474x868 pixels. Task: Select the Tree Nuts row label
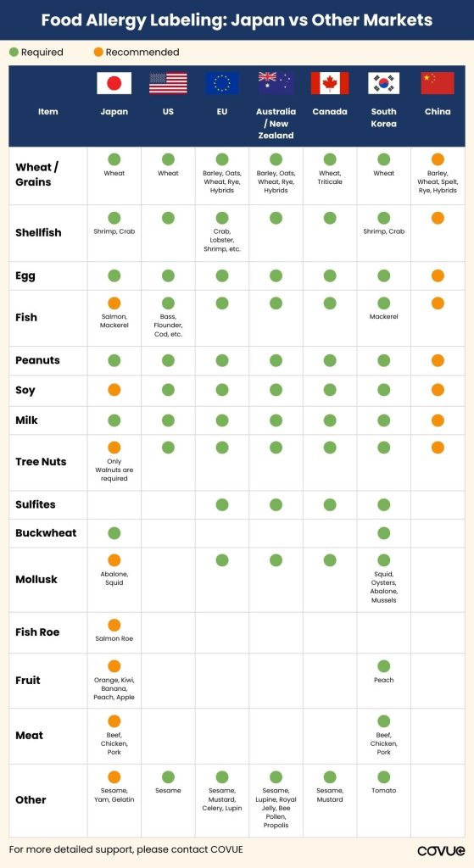point(41,462)
